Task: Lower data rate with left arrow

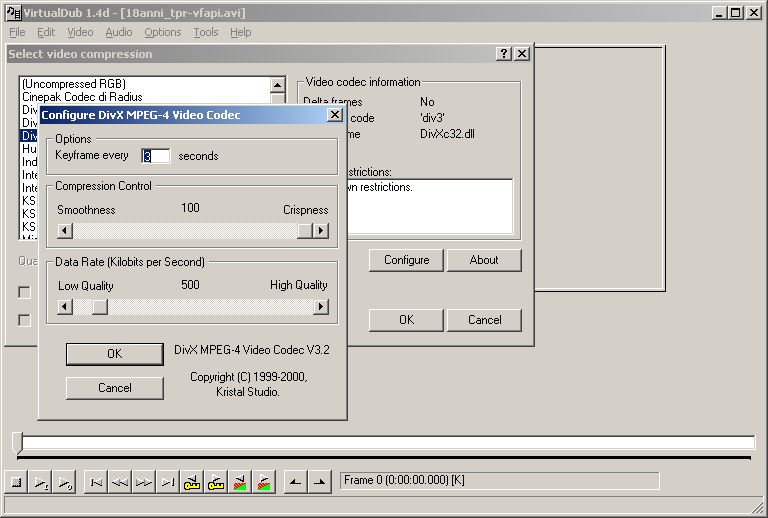Action: click(x=65, y=307)
